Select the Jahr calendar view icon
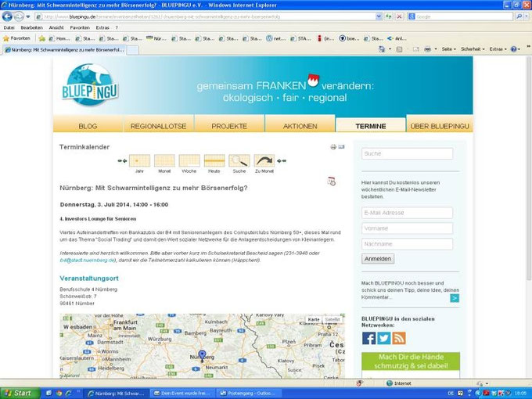532x399 pixels. [x=139, y=161]
